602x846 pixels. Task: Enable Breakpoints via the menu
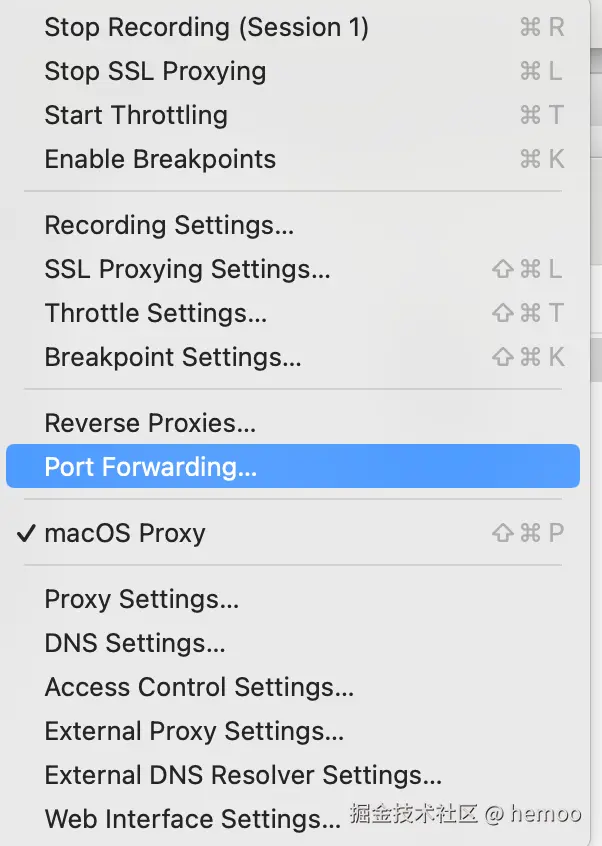pos(160,159)
